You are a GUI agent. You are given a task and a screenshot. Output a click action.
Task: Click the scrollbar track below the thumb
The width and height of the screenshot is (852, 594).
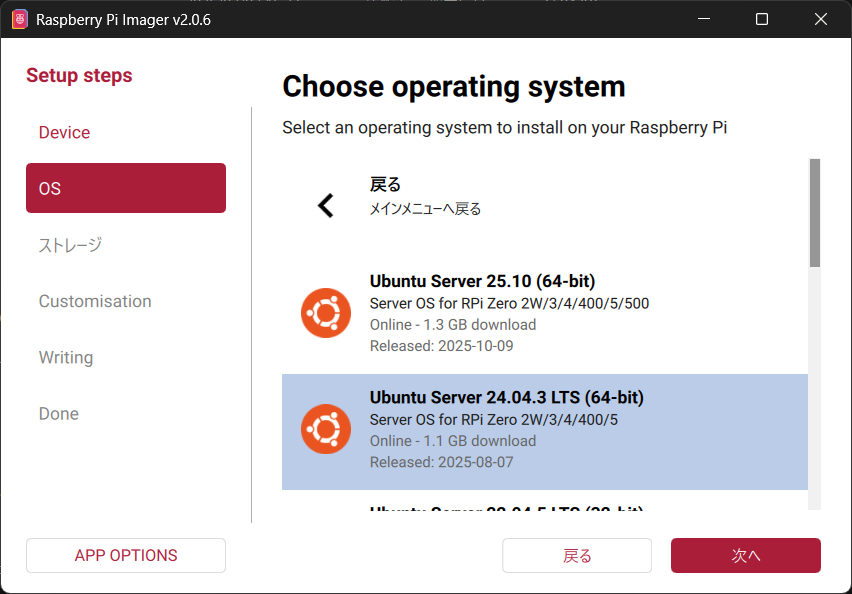point(814,400)
